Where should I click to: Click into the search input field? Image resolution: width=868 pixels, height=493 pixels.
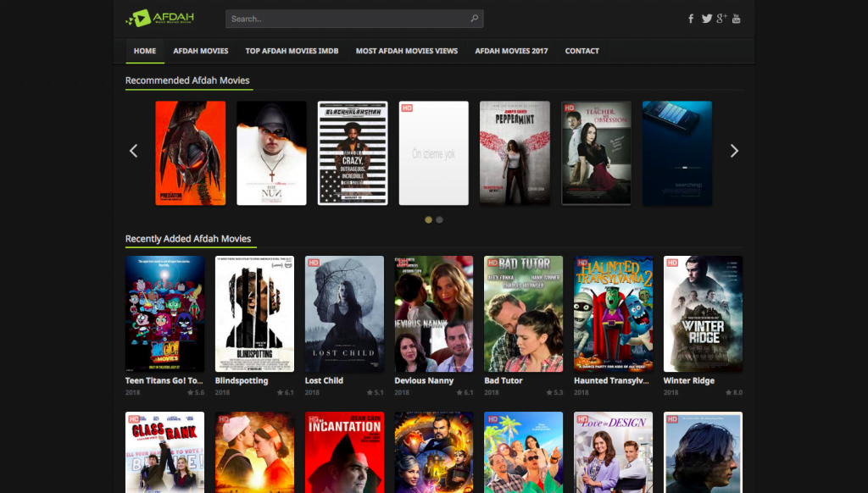[348, 19]
